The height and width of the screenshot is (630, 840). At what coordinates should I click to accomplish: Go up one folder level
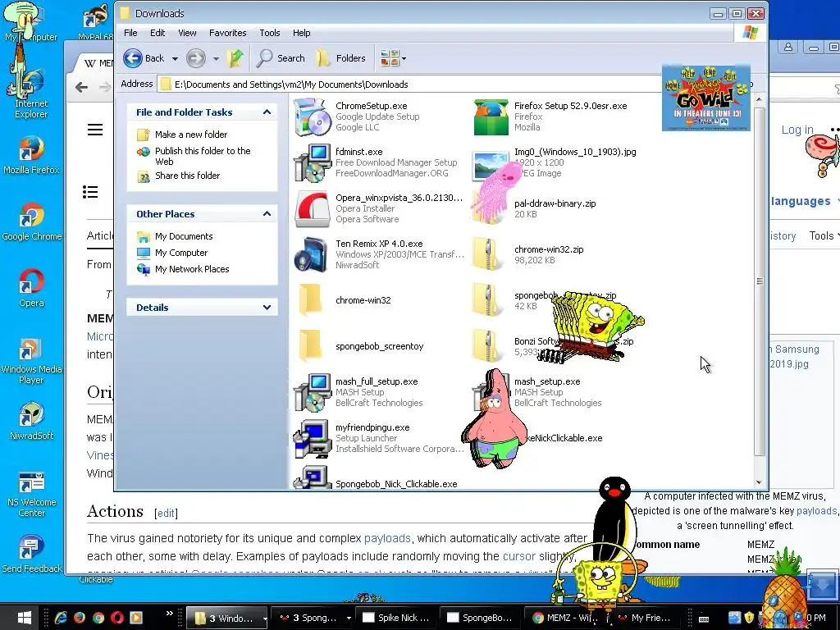point(235,58)
